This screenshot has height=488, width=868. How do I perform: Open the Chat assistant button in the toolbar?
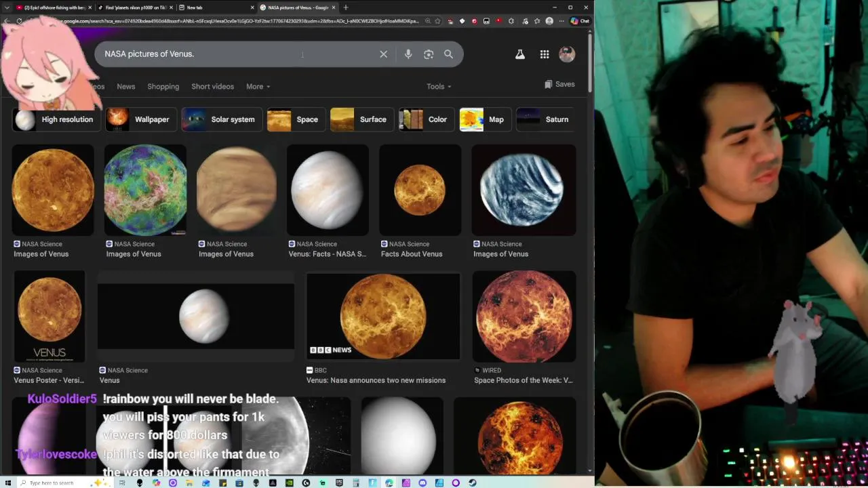(580, 21)
